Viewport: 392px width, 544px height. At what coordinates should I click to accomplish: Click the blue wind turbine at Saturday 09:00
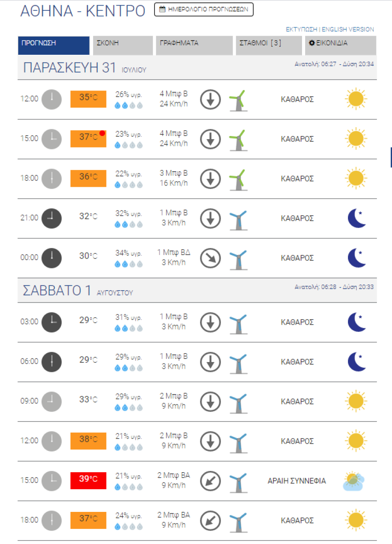coord(238,401)
